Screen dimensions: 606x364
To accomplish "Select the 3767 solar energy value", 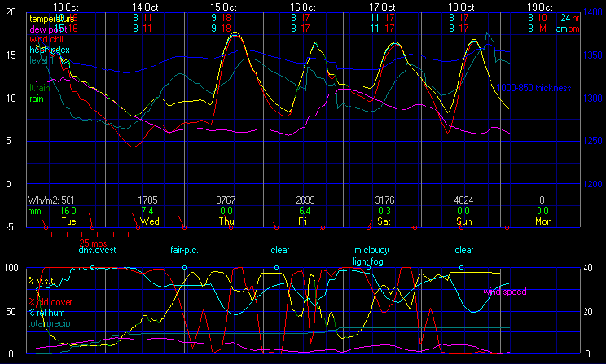I will 226,200.
